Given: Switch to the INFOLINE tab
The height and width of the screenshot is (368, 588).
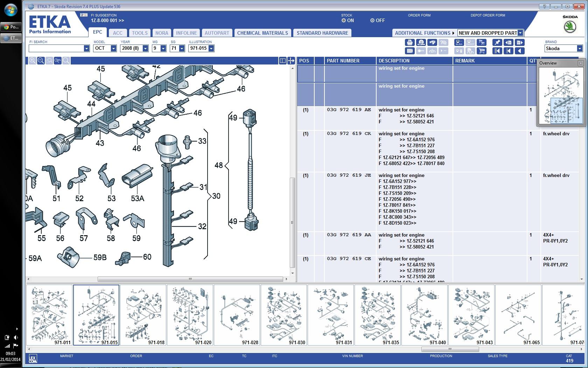Looking at the screenshot, I should tap(187, 33).
